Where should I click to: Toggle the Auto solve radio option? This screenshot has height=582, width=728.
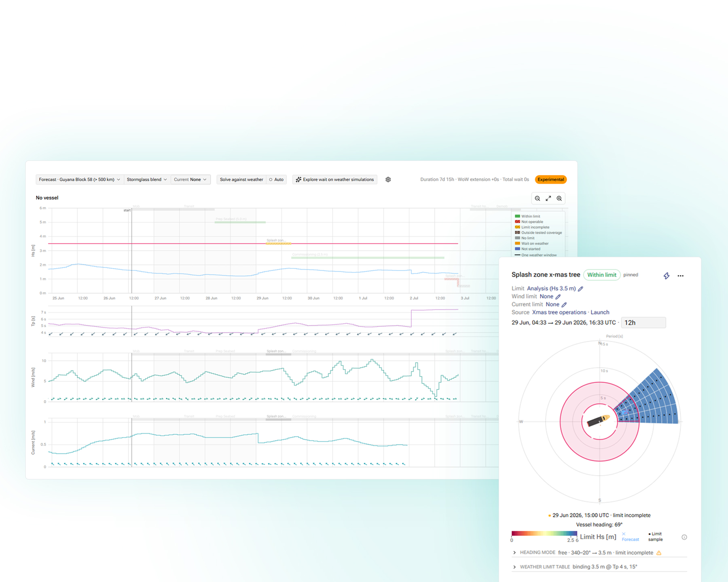coord(277,179)
